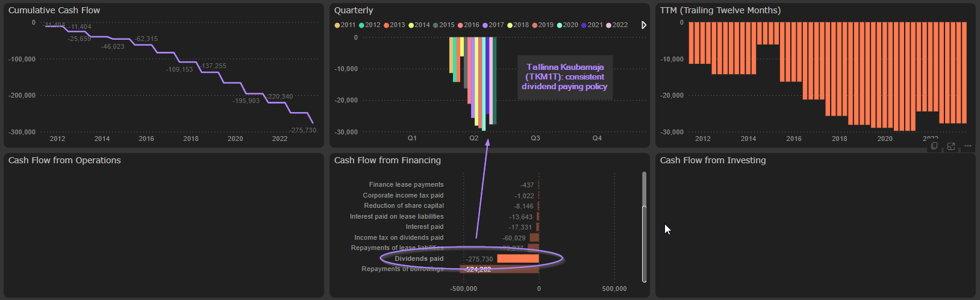
Task: Click the Copy visual icon below TTM chart
Action: (x=934, y=146)
